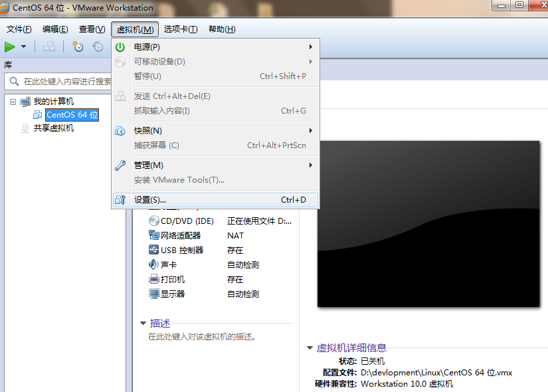The image size is (548, 392).
Task: Click the 网络适配器 device entry
Action: 181,236
